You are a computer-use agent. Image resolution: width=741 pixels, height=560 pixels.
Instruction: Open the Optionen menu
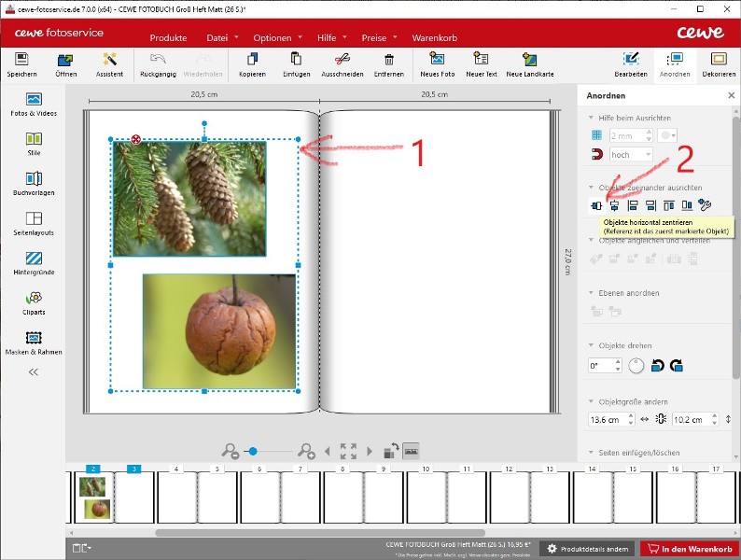coord(272,38)
